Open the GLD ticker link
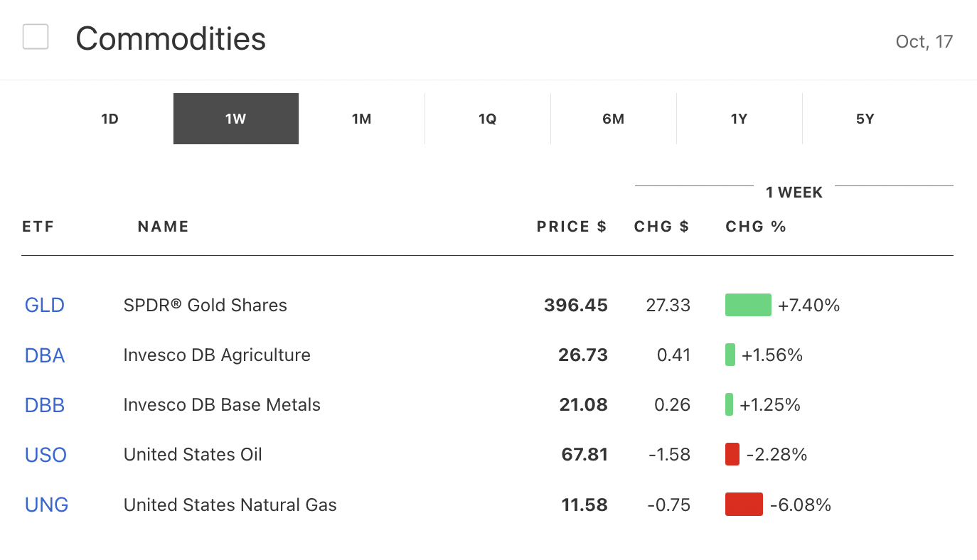The height and width of the screenshot is (560, 977). [x=45, y=306]
